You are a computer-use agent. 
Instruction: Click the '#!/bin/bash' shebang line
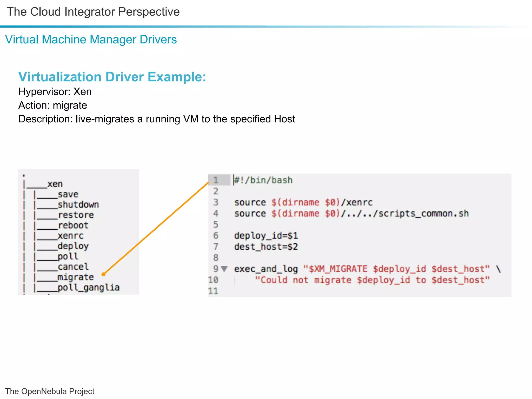click(263, 180)
